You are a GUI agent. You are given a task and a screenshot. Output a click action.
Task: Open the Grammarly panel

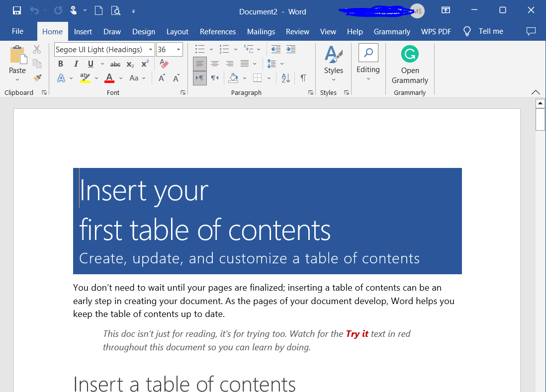click(x=410, y=65)
